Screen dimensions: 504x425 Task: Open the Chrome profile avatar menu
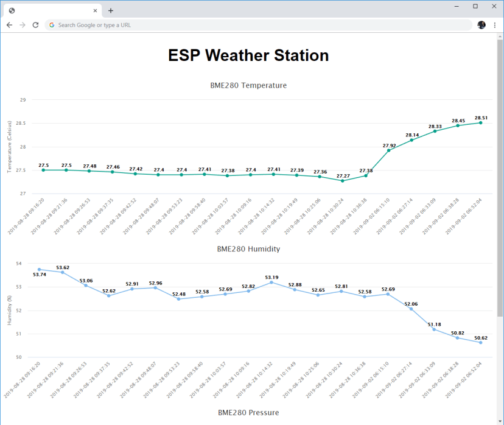coord(481,25)
